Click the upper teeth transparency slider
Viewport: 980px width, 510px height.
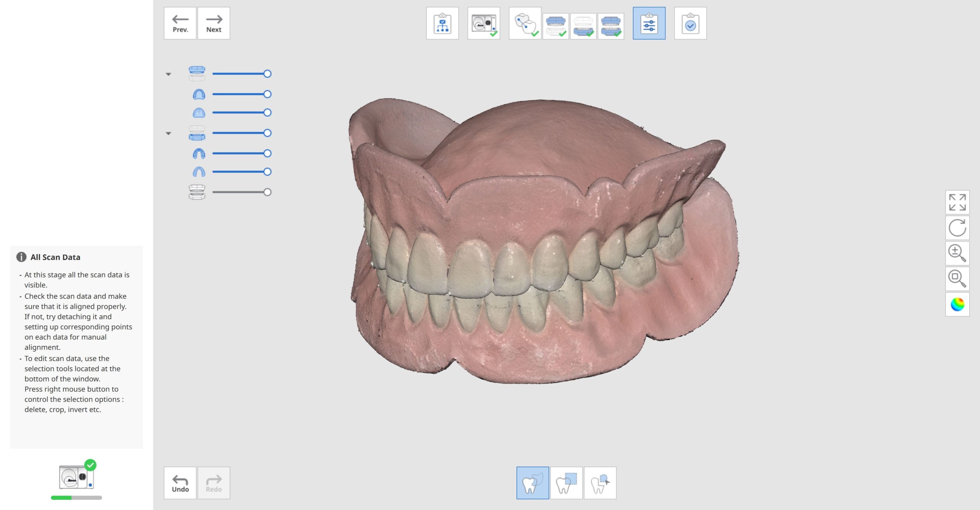[241, 94]
